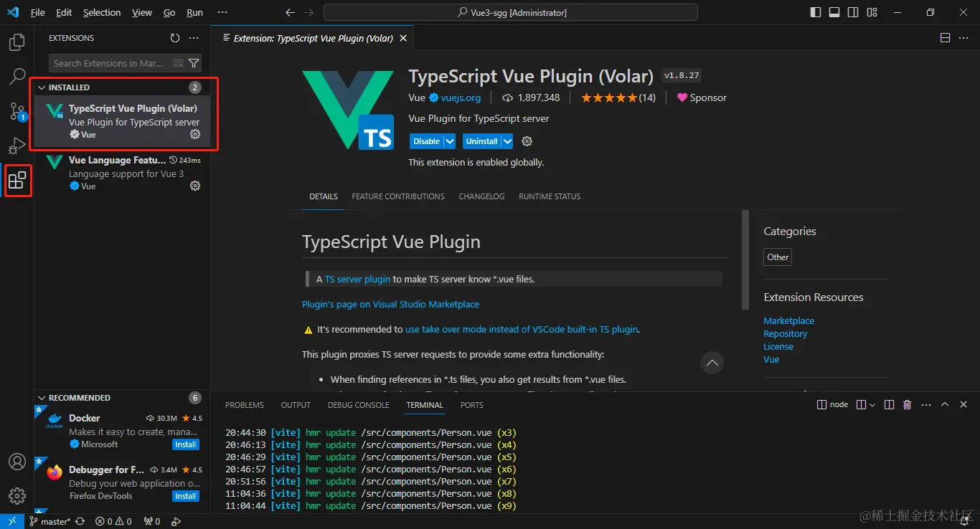980x529 pixels.
Task: Go back using the navigation arrow
Action: pos(290,12)
